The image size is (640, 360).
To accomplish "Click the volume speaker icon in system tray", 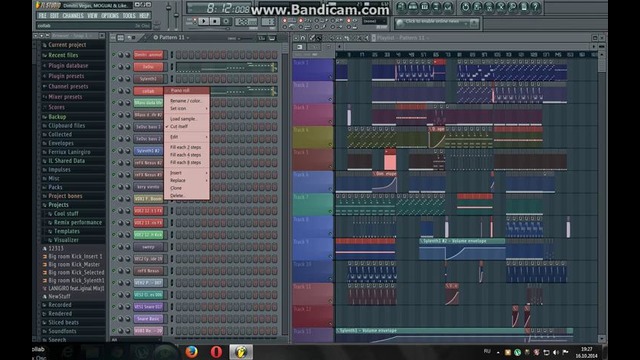I will point(556,352).
